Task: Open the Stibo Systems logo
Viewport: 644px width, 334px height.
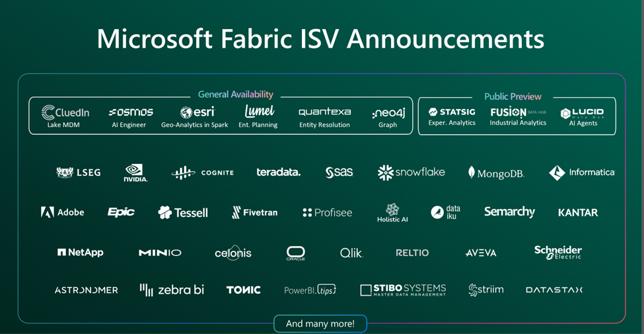Action: [x=403, y=290]
